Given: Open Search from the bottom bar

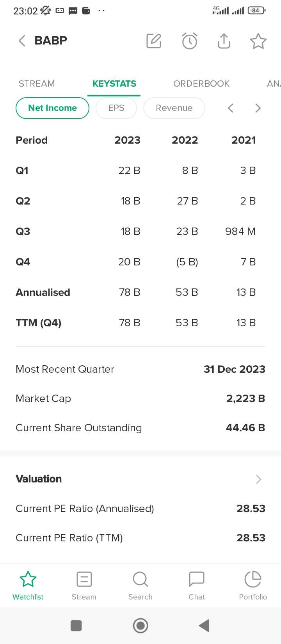Looking at the screenshot, I should pos(140,585).
